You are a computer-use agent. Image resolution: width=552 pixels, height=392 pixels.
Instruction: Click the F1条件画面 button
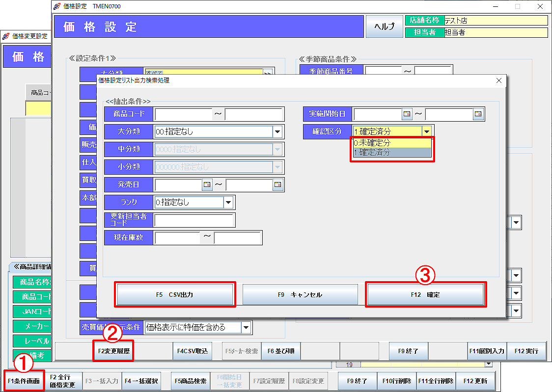(24, 381)
